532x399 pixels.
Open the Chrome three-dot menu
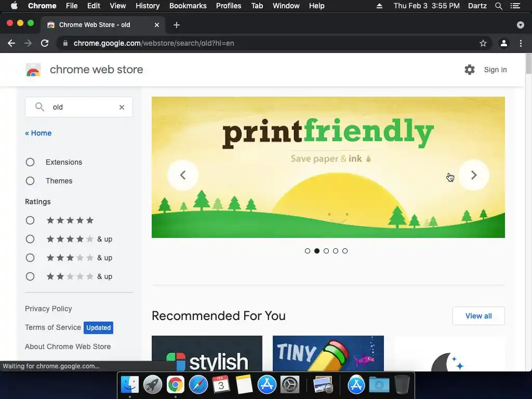point(521,43)
